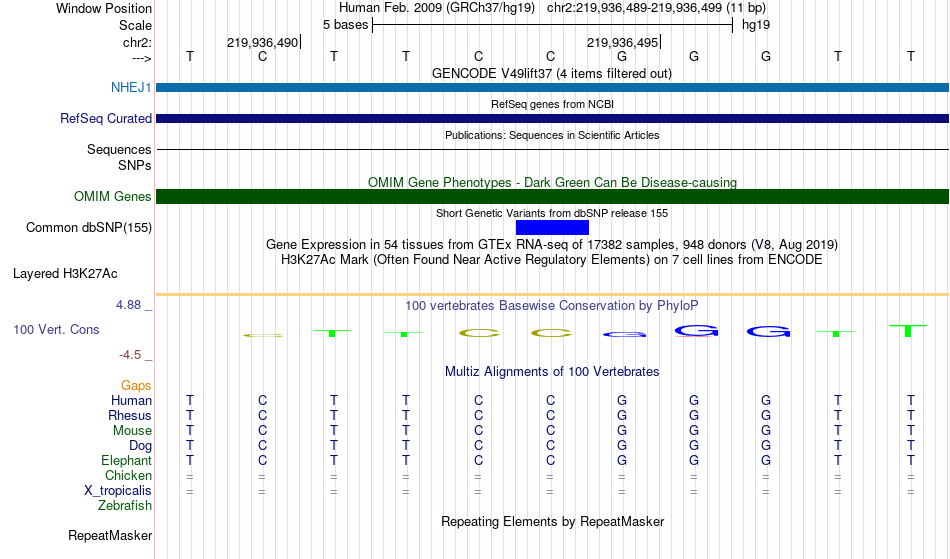Click the chr2: ruler label

coord(137,42)
